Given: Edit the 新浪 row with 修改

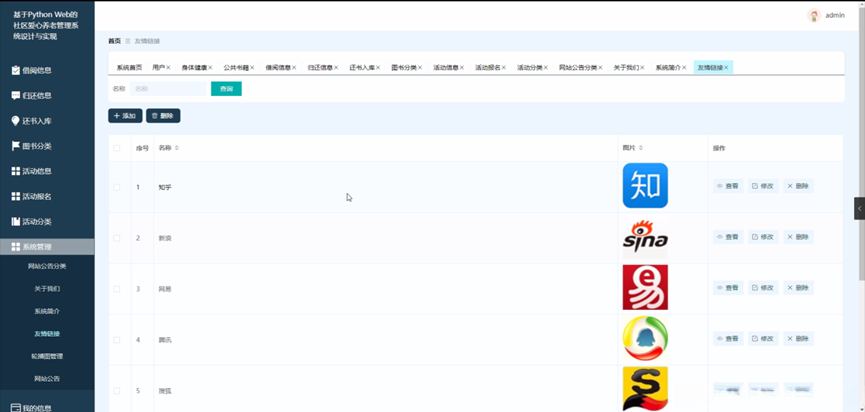Looking at the screenshot, I should coord(763,237).
